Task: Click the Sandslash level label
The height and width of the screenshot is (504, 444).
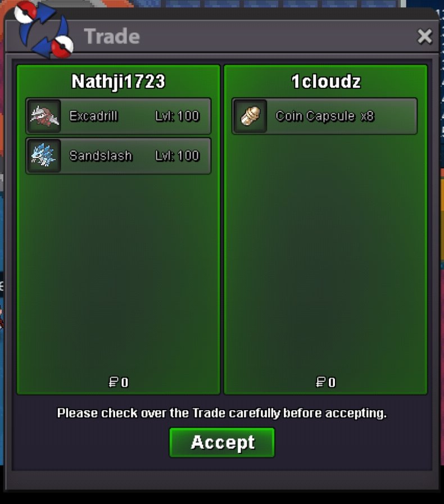Action: 178,156
